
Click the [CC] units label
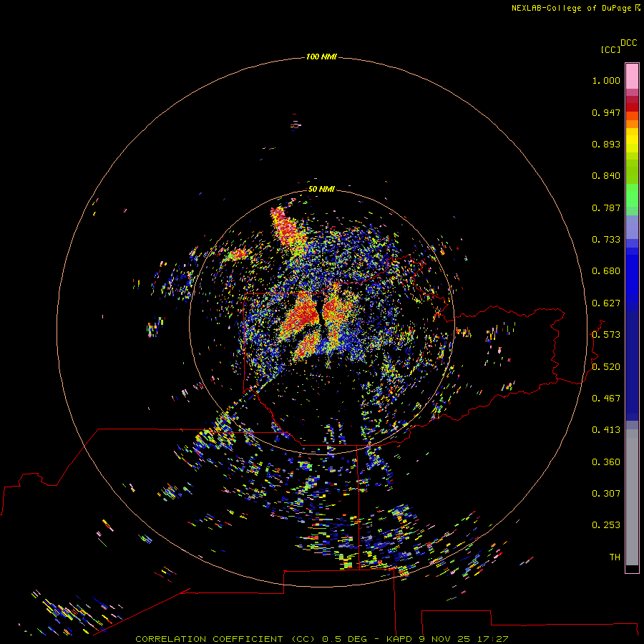coord(610,50)
